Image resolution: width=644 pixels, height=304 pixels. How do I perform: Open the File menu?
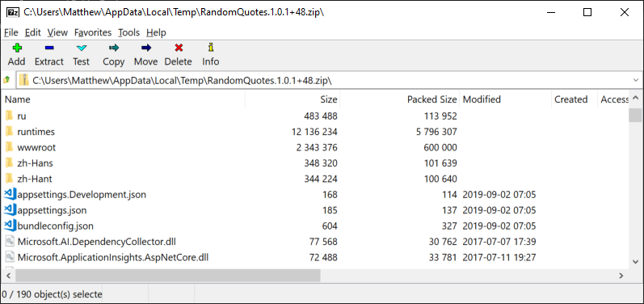tap(11, 32)
